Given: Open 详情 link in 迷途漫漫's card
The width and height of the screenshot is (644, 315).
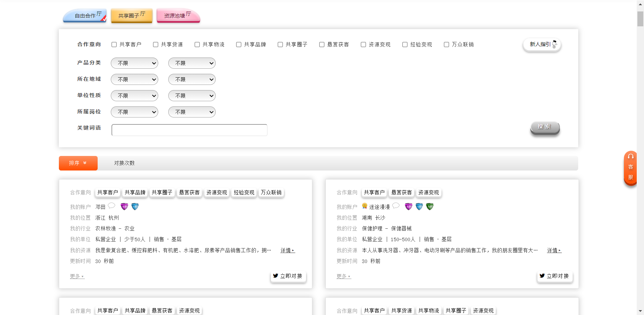Looking at the screenshot, I should coord(554,250).
